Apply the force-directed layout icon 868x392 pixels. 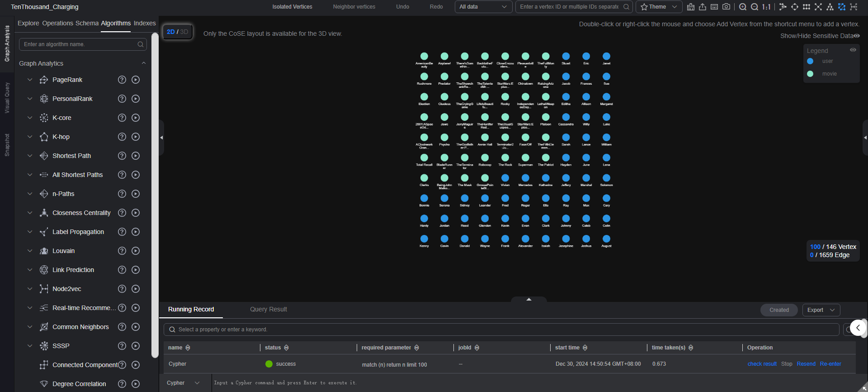[783, 7]
